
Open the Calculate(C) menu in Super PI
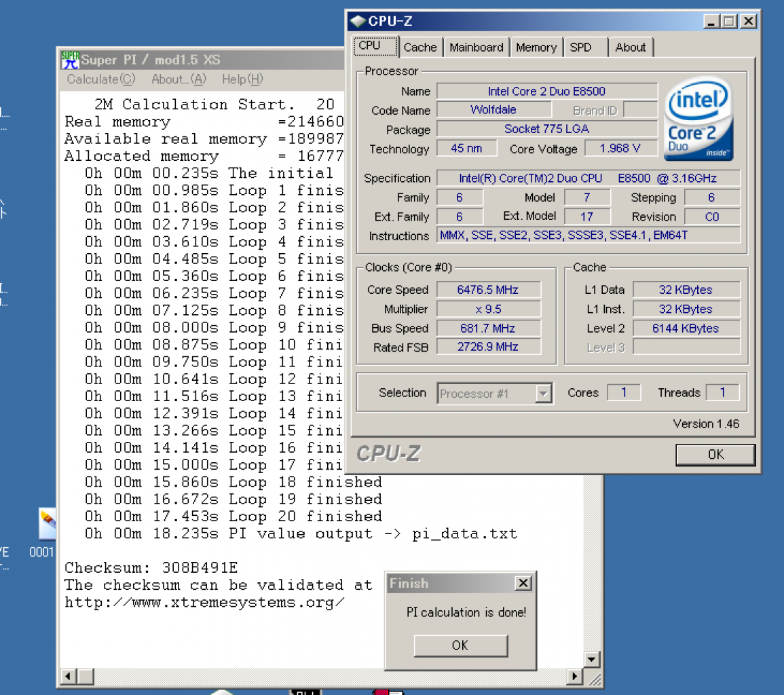click(101, 79)
